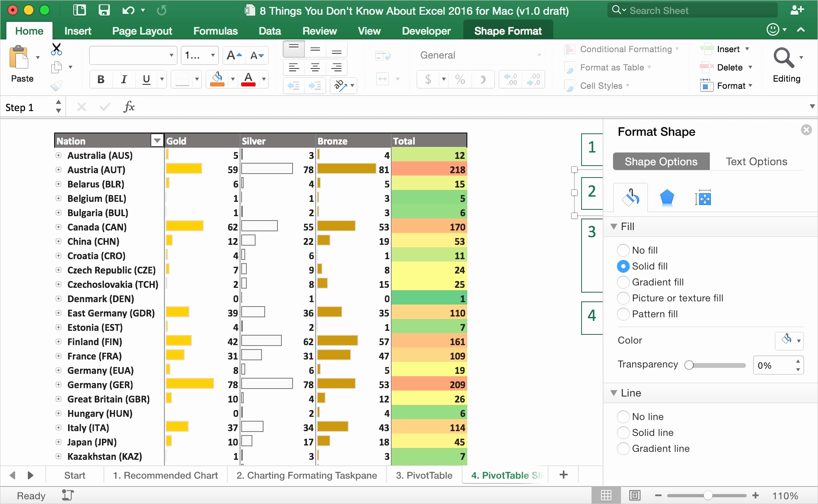Click Cell Styles button
Image resolution: width=818 pixels, height=504 pixels.
click(x=597, y=86)
